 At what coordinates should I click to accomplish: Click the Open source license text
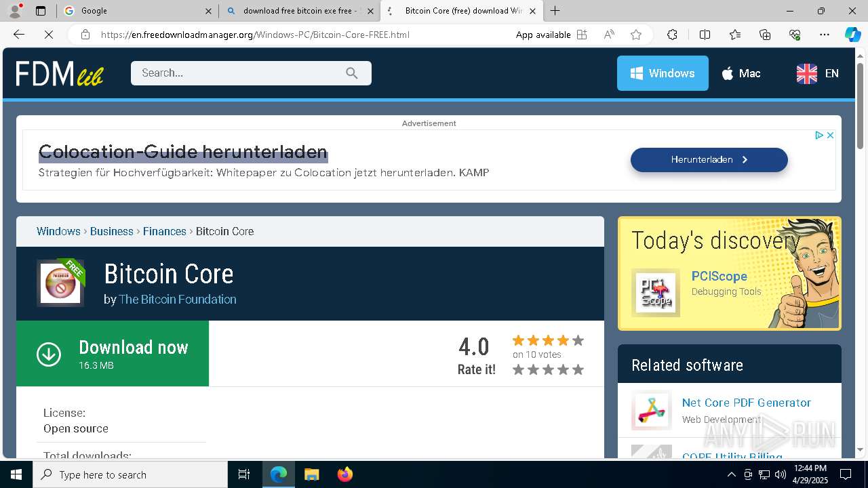pyautogui.click(x=76, y=428)
